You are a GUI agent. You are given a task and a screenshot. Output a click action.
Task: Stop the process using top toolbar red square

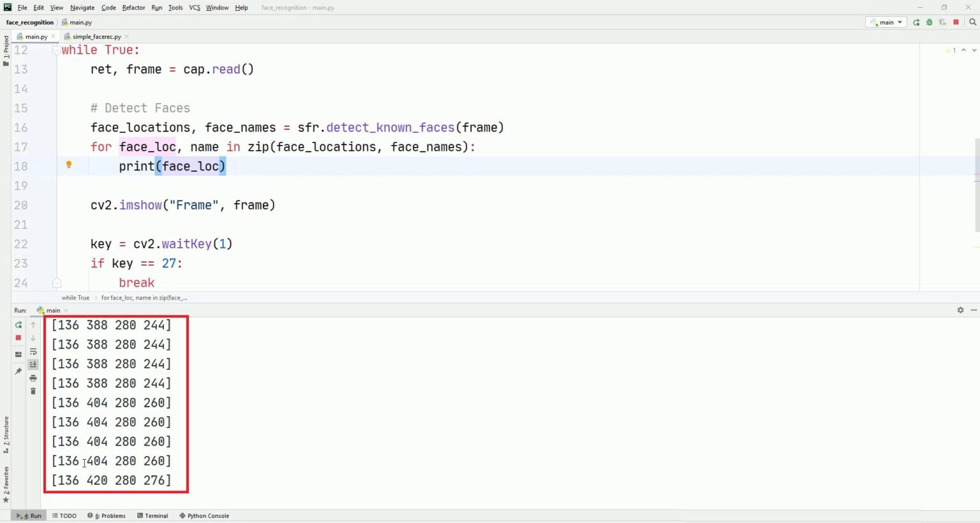click(x=956, y=22)
